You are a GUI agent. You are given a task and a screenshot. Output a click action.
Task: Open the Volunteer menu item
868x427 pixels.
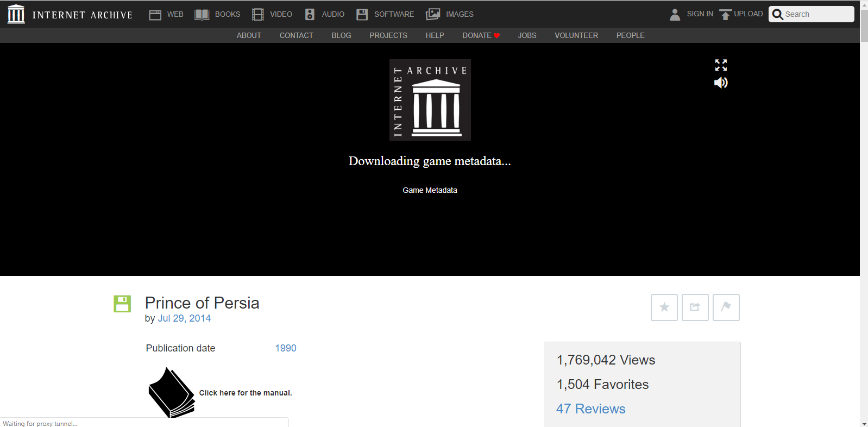coord(576,35)
